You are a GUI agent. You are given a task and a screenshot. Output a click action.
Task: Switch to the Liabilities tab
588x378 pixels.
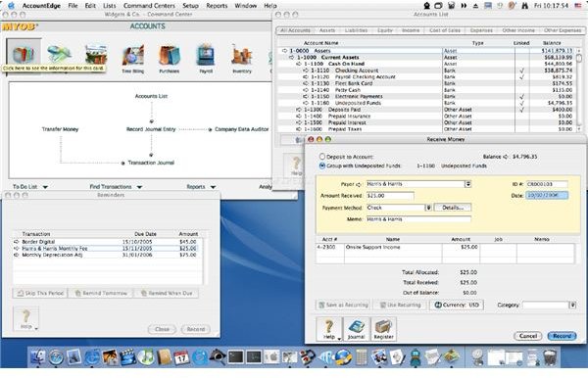tap(356, 30)
